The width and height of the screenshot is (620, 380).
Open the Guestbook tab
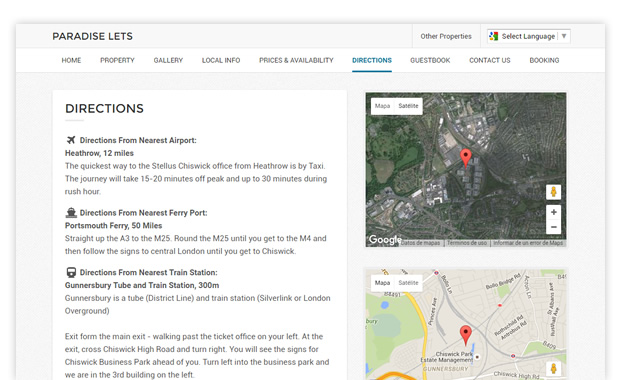point(430,60)
